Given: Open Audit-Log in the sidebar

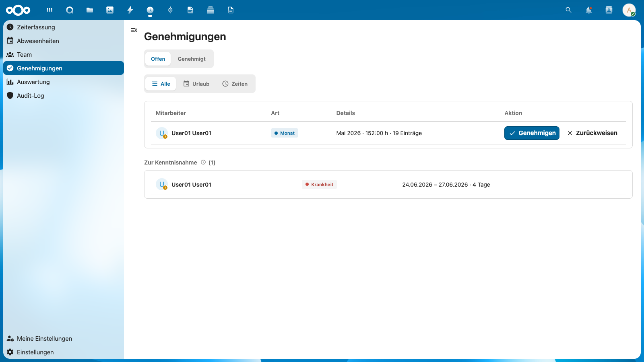Looking at the screenshot, I should 64,96.
